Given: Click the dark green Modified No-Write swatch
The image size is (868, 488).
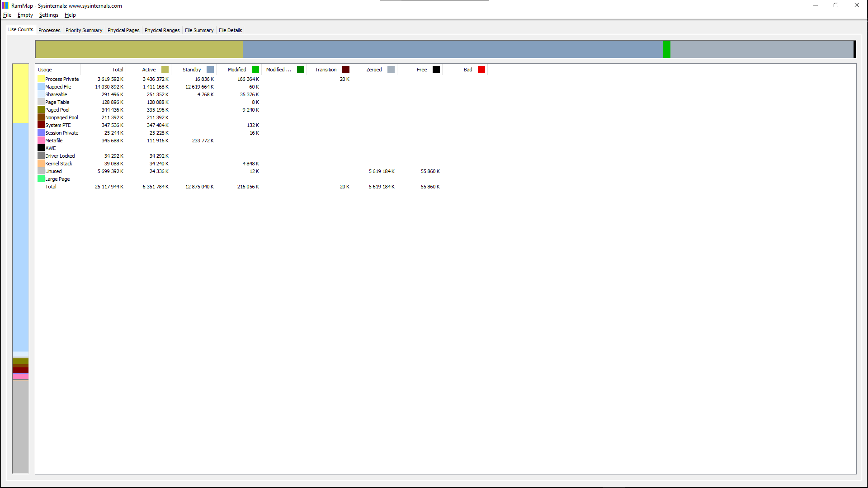Looking at the screenshot, I should tap(301, 70).
